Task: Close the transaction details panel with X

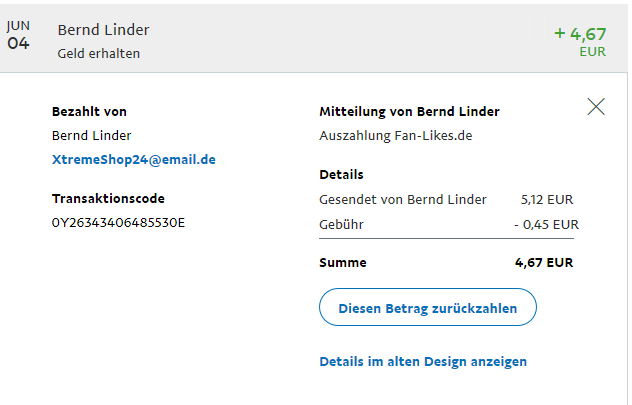Action: click(596, 107)
